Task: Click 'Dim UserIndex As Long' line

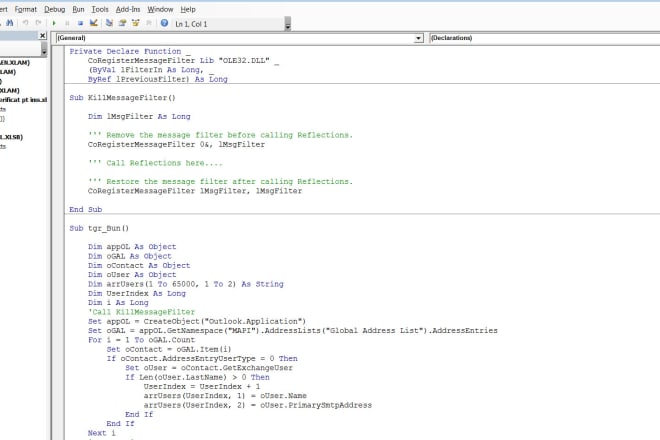Action: coord(137,293)
